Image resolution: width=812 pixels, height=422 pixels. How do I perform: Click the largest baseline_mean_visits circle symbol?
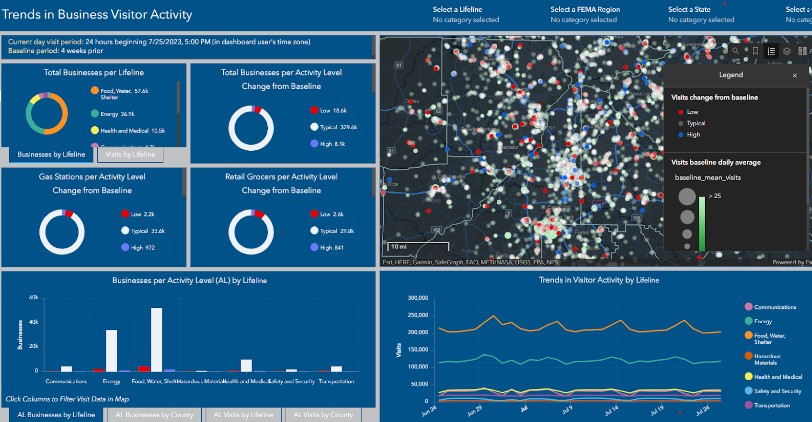pyautogui.click(x=687, y=197)
